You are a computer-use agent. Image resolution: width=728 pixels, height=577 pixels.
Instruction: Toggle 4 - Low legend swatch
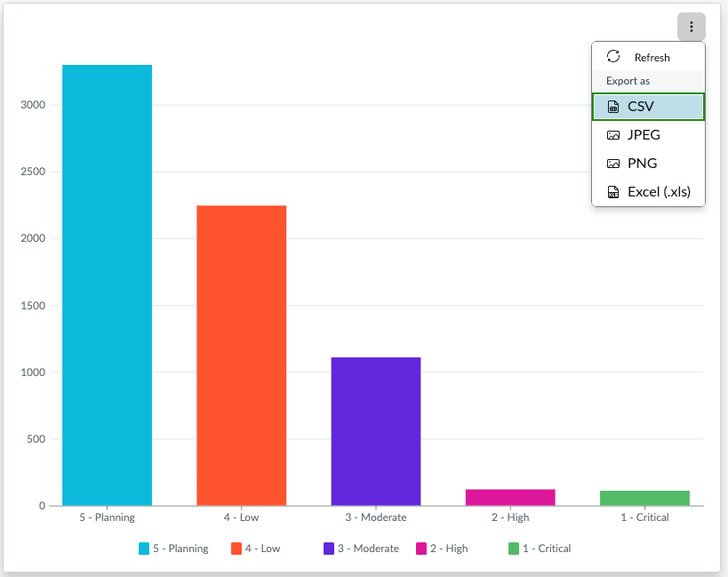(236, 549)
